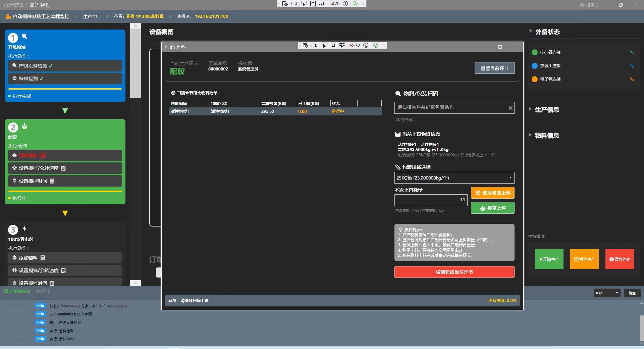Open 设置搅拌时间 action in step 2 配胶
Viewport: 644px width, 349px height.
pos(65,181)
